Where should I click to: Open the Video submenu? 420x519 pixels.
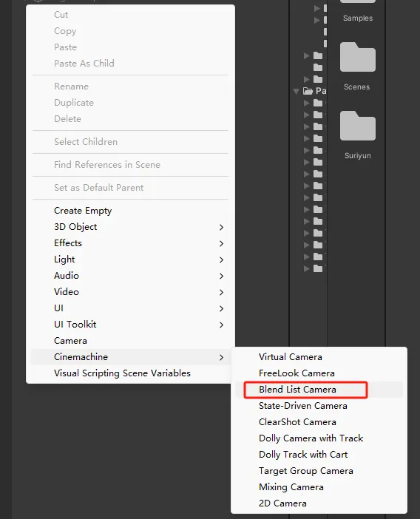130,291
